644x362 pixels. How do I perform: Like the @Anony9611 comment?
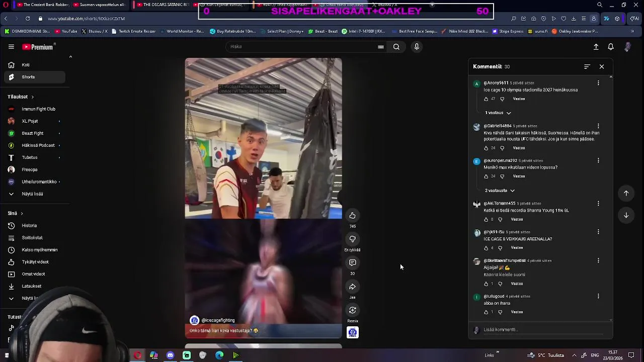[486, 99]
